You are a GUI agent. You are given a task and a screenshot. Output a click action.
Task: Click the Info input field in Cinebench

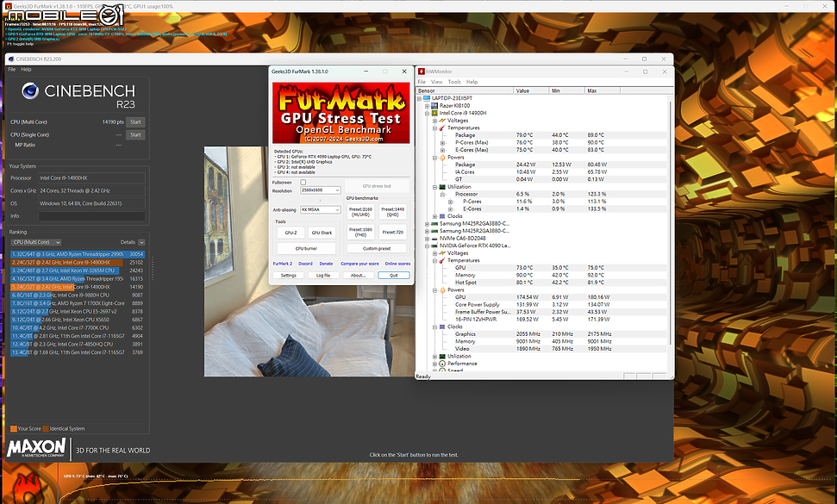92,216
